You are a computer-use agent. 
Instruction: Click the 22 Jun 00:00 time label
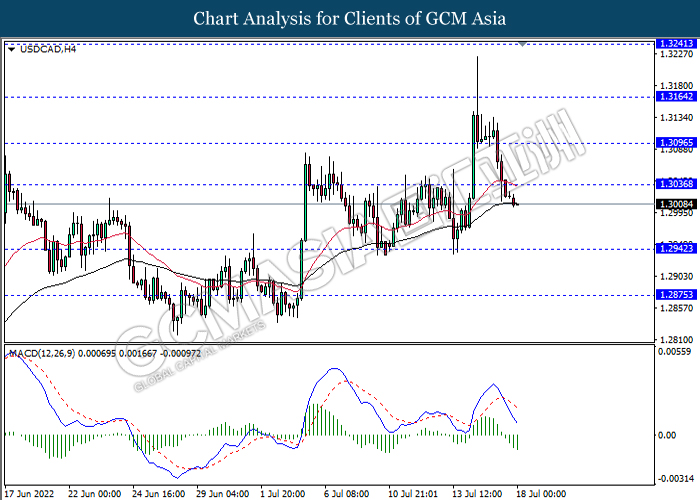(94, 494)
